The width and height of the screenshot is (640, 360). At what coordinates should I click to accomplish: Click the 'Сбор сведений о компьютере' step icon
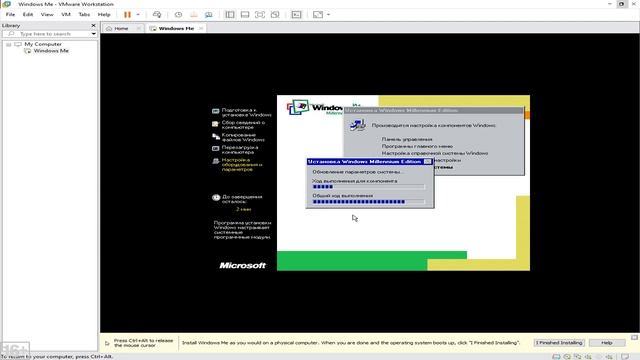click(x=216, y=124)
